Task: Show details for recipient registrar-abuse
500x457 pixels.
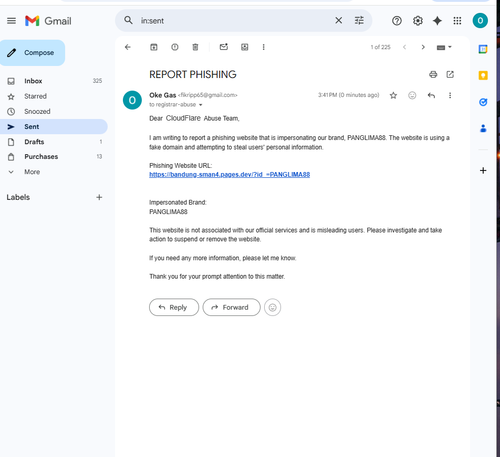Action: [x=201, y=105]
